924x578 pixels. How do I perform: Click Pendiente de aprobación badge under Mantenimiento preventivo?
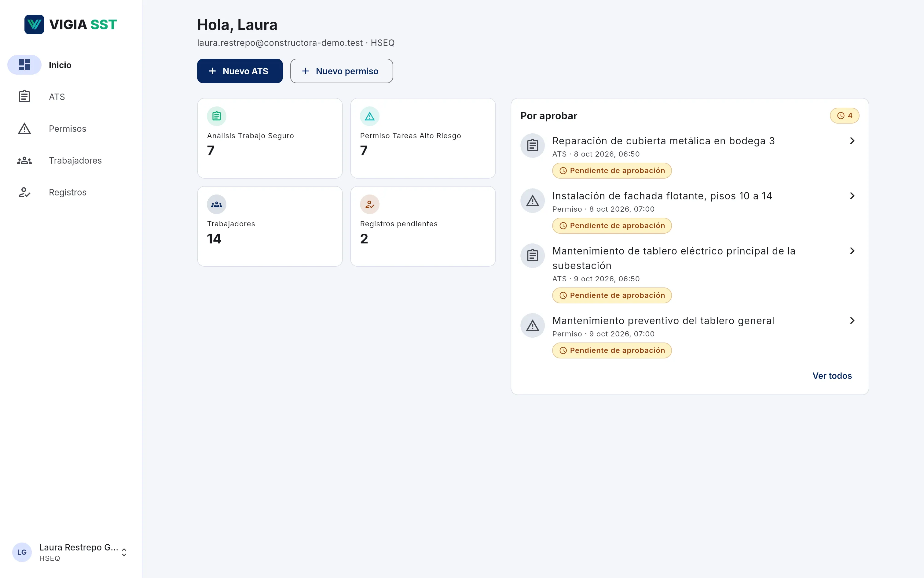tap(612, 350)
